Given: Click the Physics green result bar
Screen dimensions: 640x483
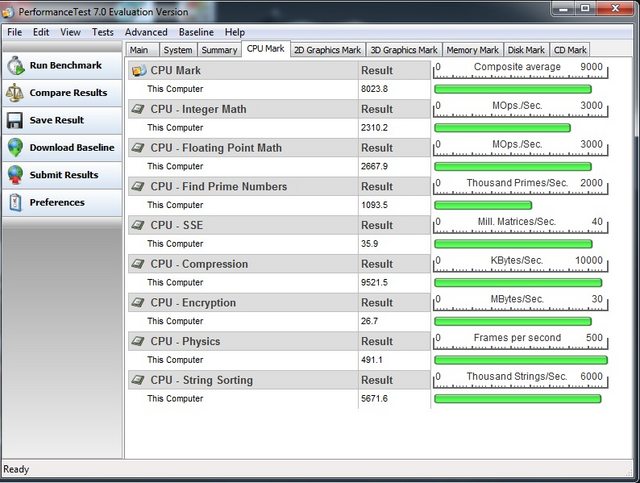Looking at the screenshot, I should point(521,360).
